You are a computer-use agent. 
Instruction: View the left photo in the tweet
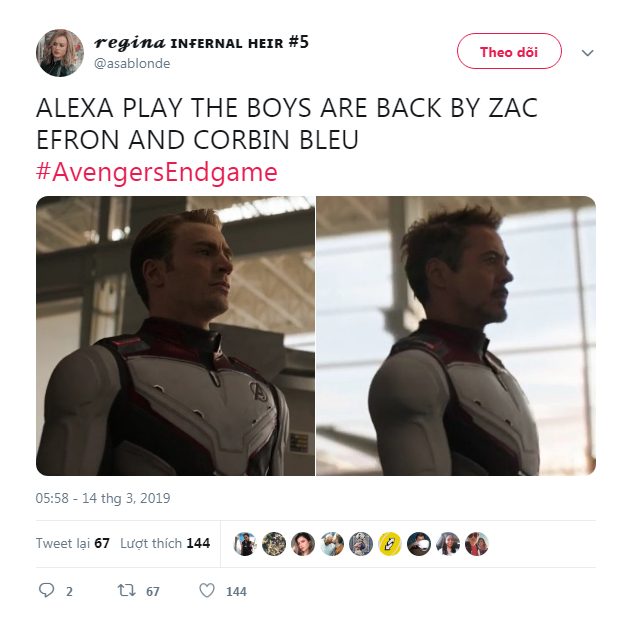click(x=175, y=336)
